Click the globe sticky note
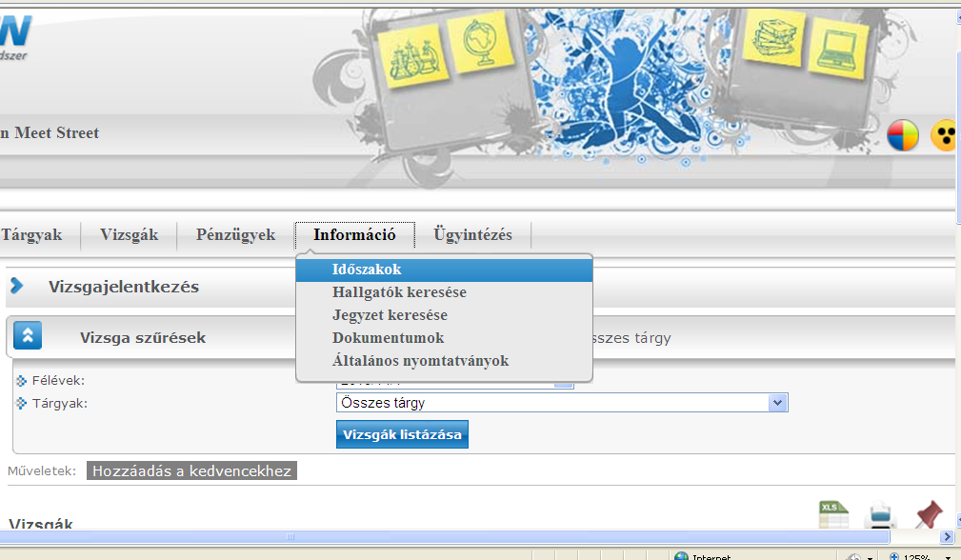 [x=481, y=42]
